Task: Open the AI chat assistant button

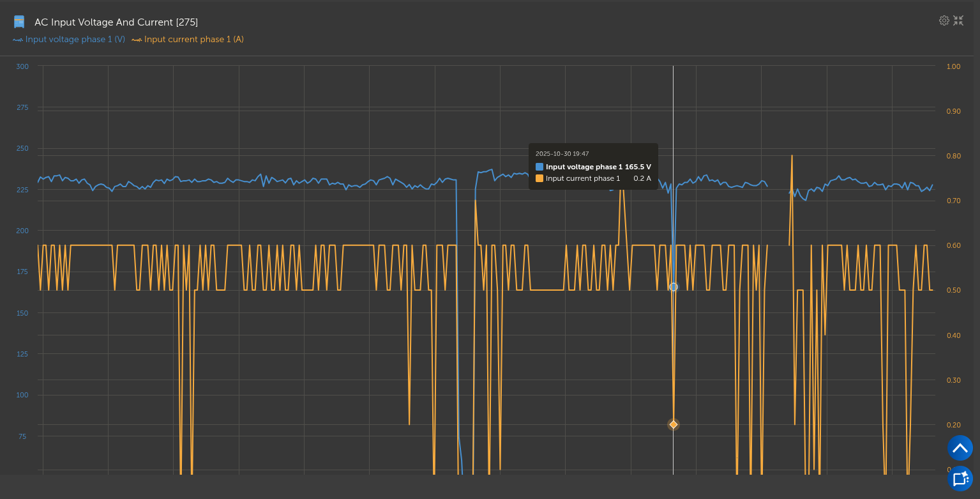Action: [x=960, y=479]
